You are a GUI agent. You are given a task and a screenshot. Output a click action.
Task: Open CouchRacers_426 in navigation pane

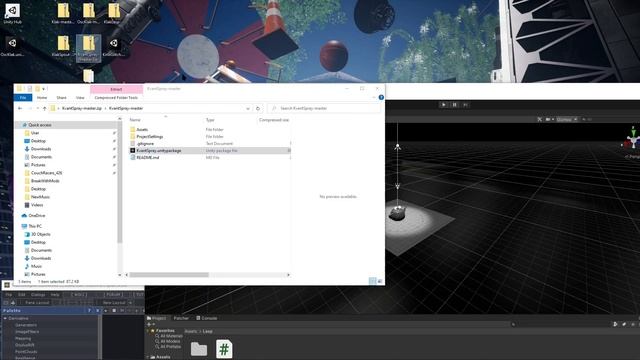[x=47, y=173]
